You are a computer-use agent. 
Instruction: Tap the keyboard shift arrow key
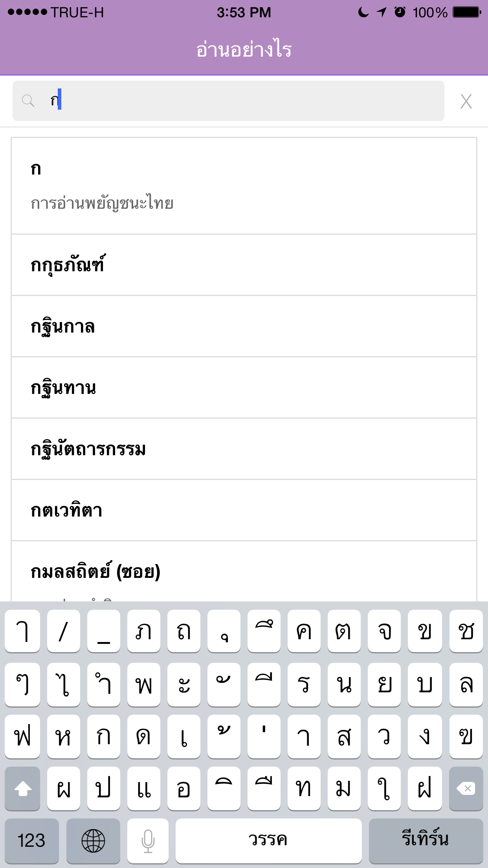pyautogui.click(x=22, y=789)
